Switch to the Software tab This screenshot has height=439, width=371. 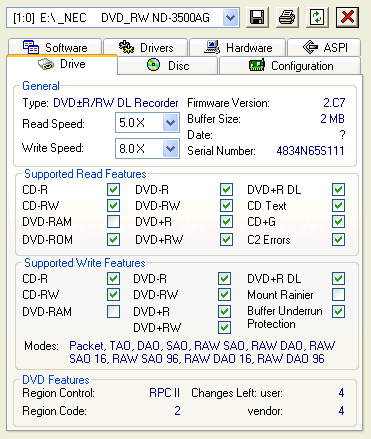coord(55,47)
